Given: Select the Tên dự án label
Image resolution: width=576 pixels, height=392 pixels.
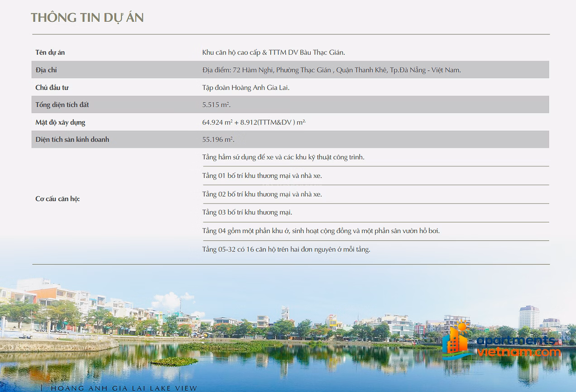Looking at the screenshot, I should [x=50, y=53].
